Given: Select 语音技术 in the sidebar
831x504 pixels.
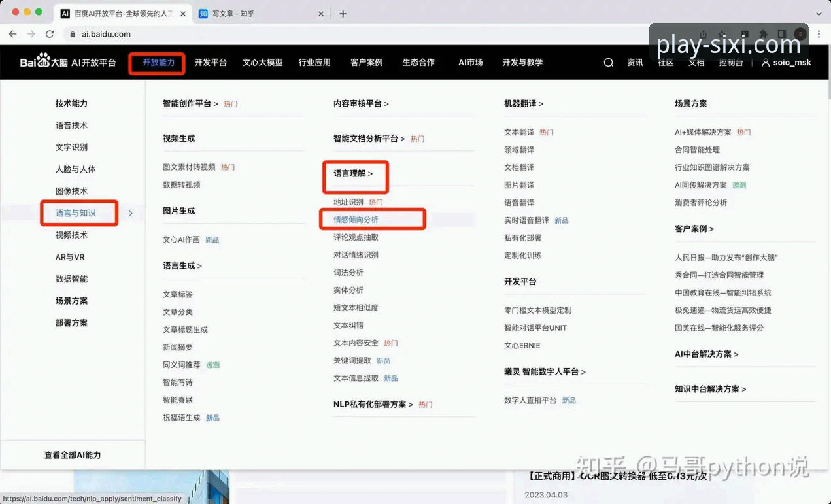Looking at the screenshot, I should (x=71, y=126).
